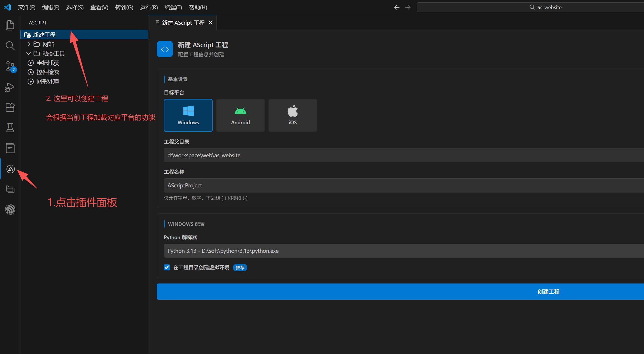The width and height of the screenshot is (644, 354).
Task: Open Source Control with 7 badge
Action: point(10,66)
